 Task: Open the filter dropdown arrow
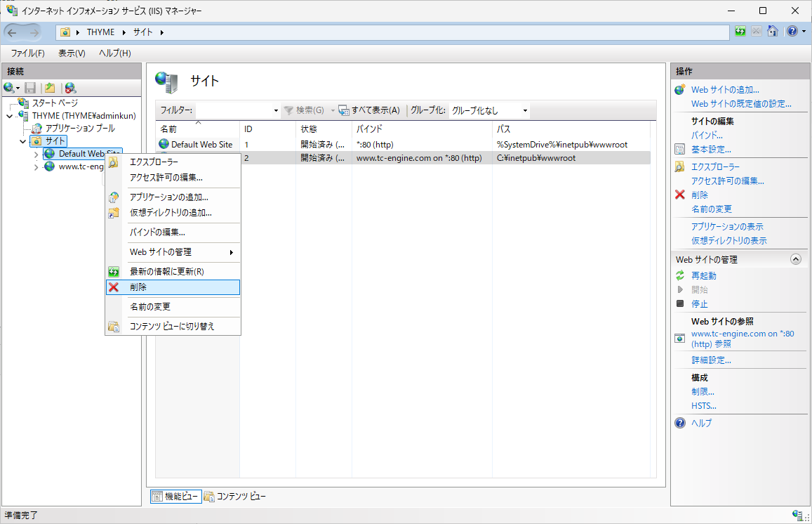pyautogui.click(x=276, y=110)
